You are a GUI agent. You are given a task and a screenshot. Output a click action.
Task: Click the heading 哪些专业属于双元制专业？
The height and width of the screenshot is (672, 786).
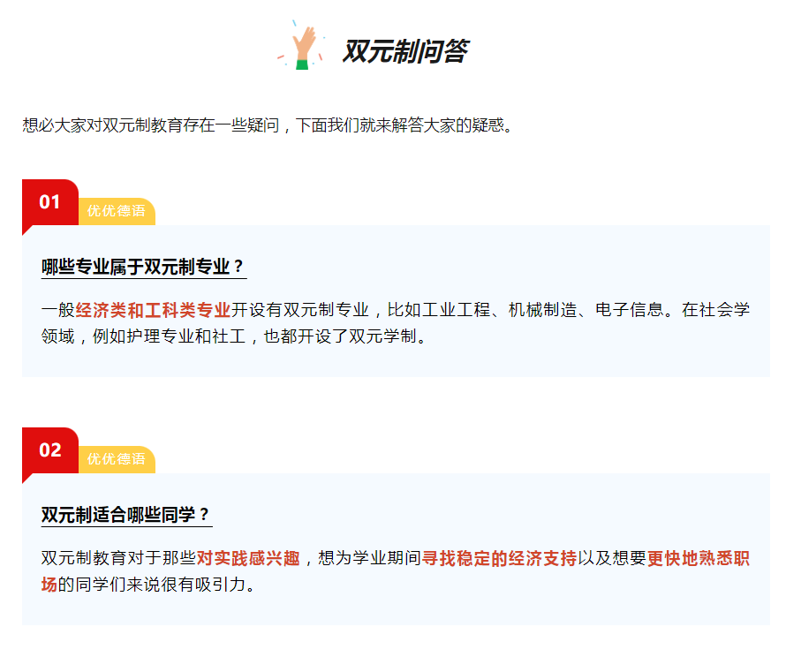143,266
